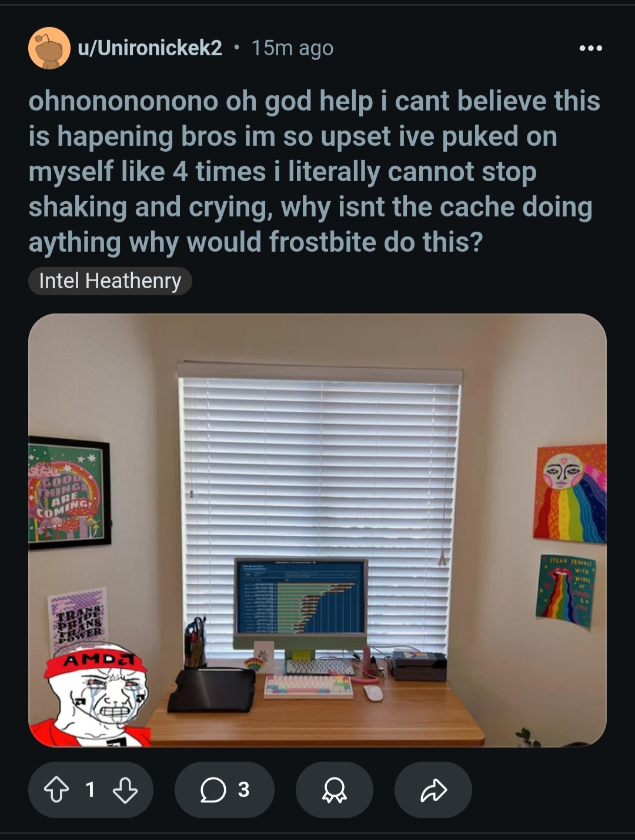Tap the pastel keyboard on the desk

[x=309, y=686]
